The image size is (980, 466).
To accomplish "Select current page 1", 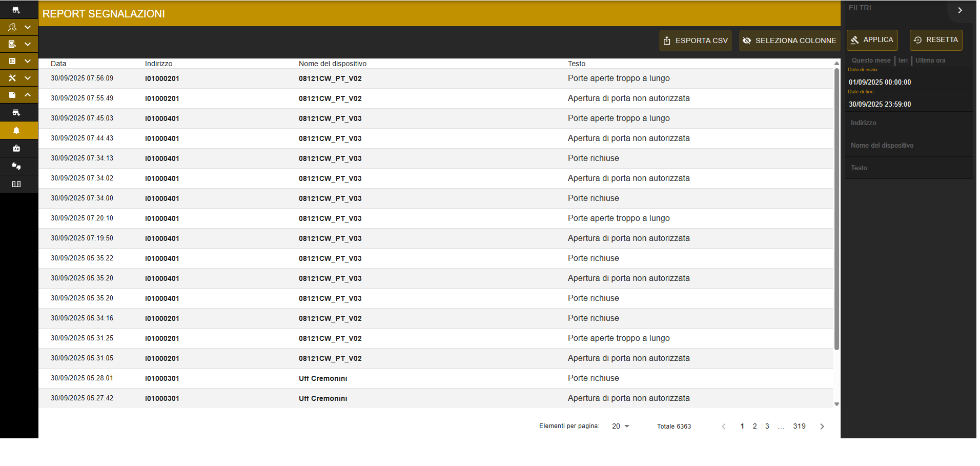I will (742, 427).
